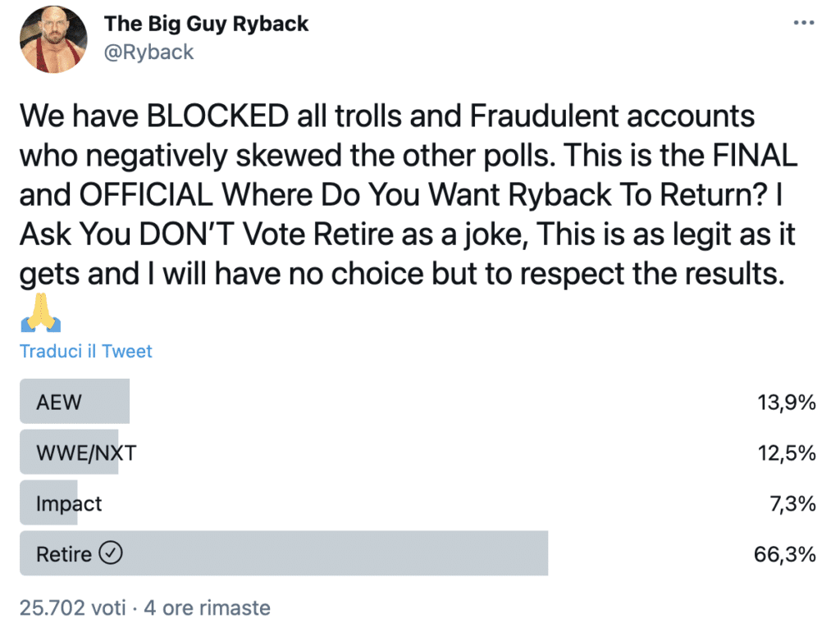Viewport: 840px width, 632px height.
Task: Click Traduci il Tweet link
Action: pos(85,351)
